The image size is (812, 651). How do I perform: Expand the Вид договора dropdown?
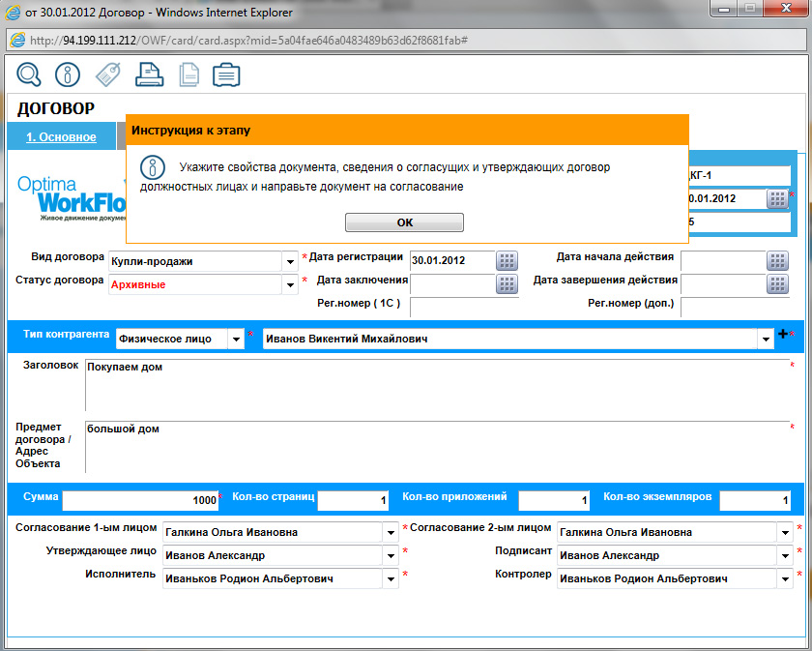290,260
